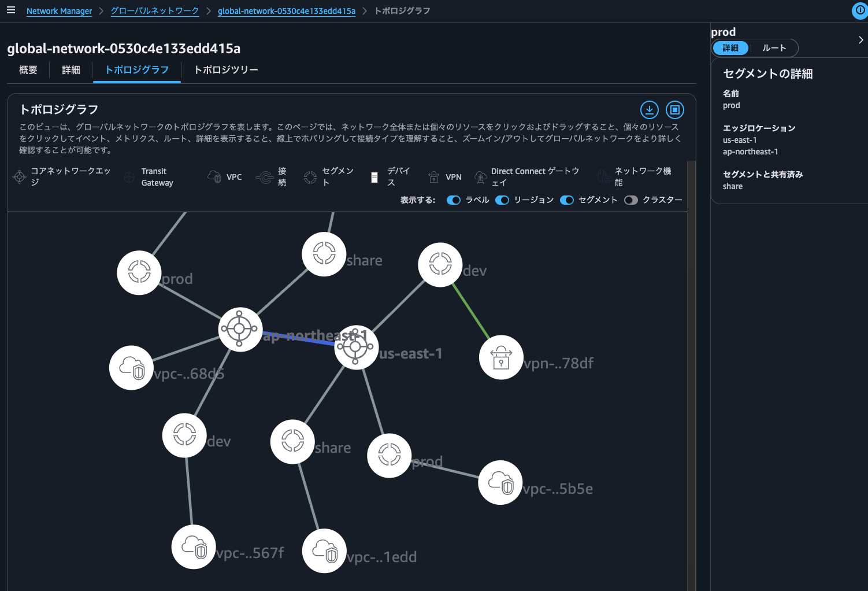Click the download topology graph icon
This screenshot has height=591, width=868.
click(649, 110)
